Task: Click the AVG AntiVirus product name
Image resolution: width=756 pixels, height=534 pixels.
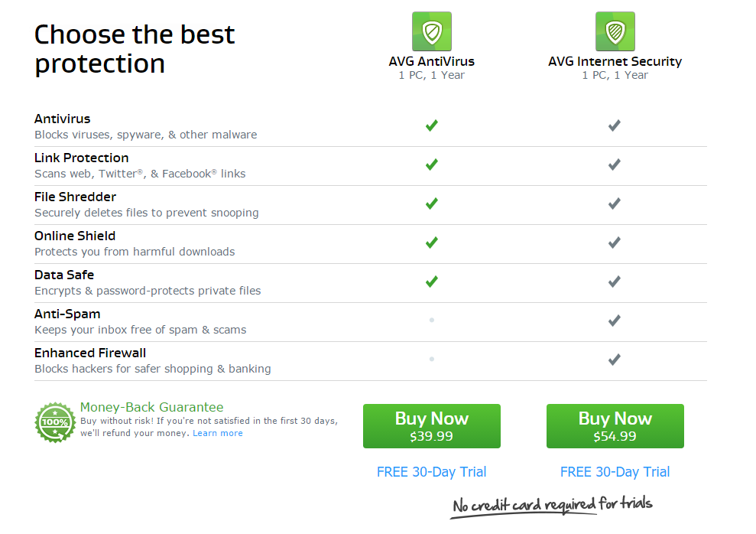Action: click(431, 61)
